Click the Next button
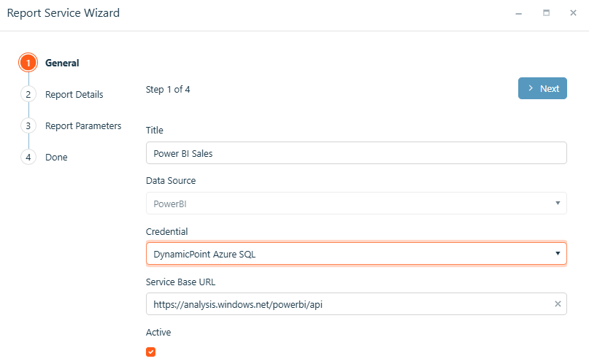 (x=542, y=88)
